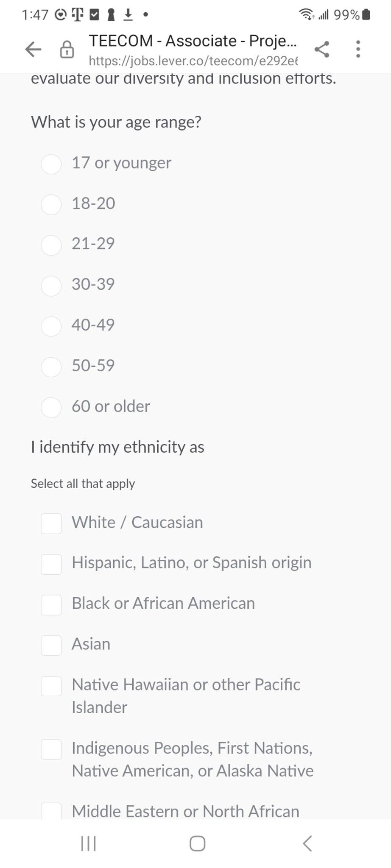Image resolution: width=391 pixels, height=868 pixels.
Task: Choose the 30-39 age range
Action: pyautogui.click(x=51, y=285)
